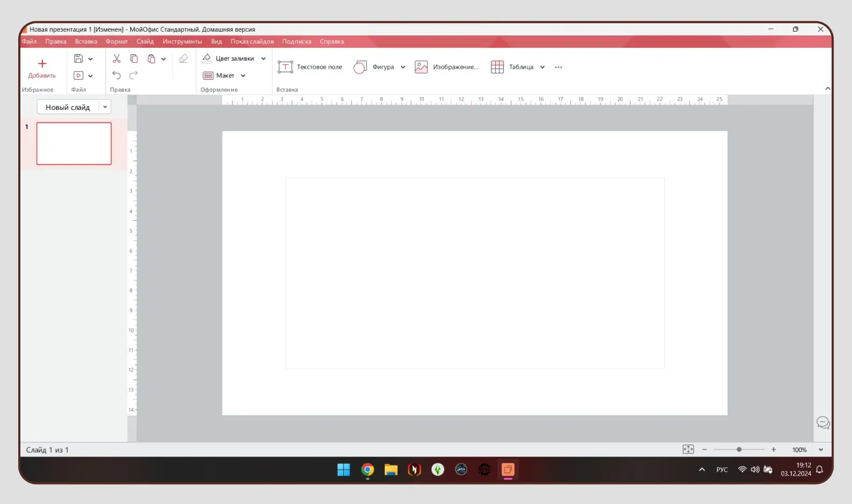Screen dimensions: 852x504
Task: Open the Показ слайдов menu
Action: pyautogui.click(x=252, y=42)
